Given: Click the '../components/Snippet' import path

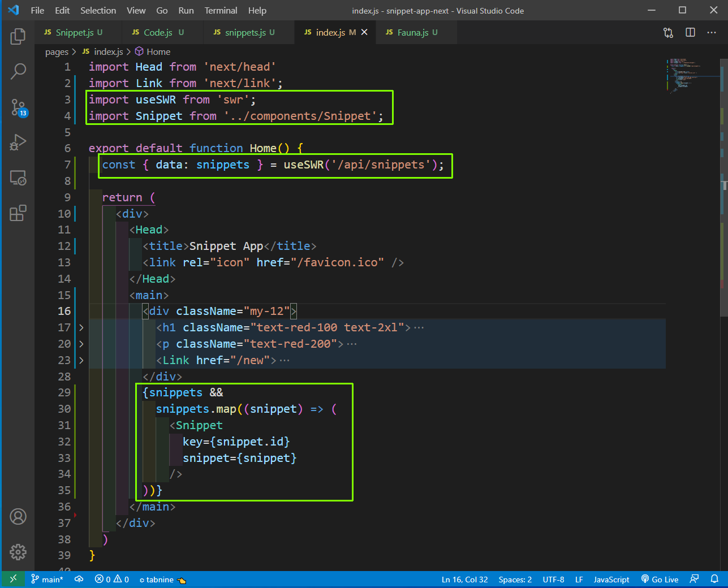Looking at the screenshot, I should click(x=300, y=116).
